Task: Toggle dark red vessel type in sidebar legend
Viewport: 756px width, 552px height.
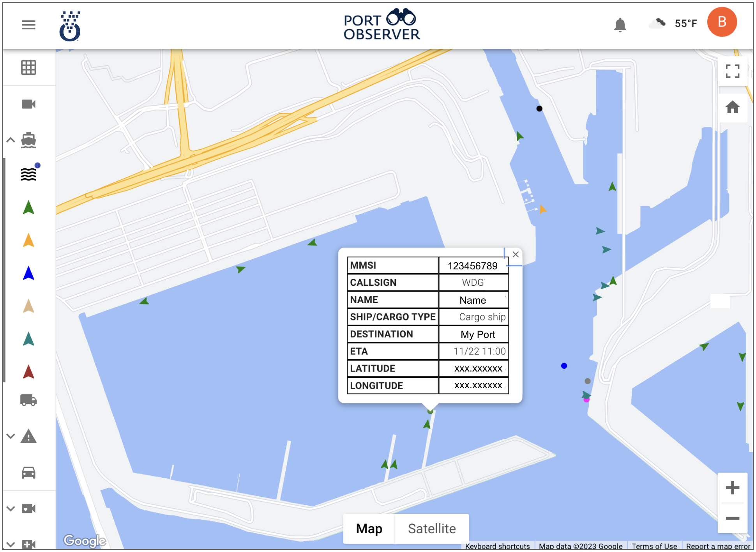Action: point(28,372)
